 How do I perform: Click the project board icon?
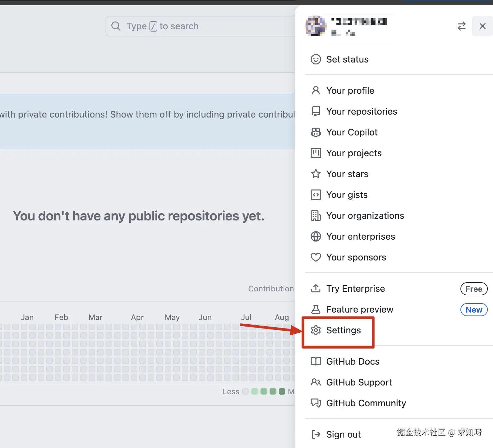point(316,153)
